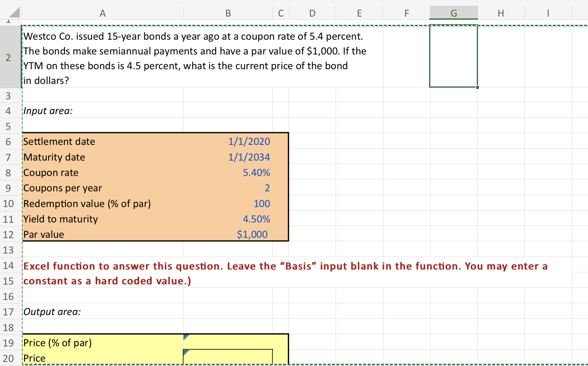This screenshot has height=366, width=588.
Task: Select row header 2
Action: (8, 58)
